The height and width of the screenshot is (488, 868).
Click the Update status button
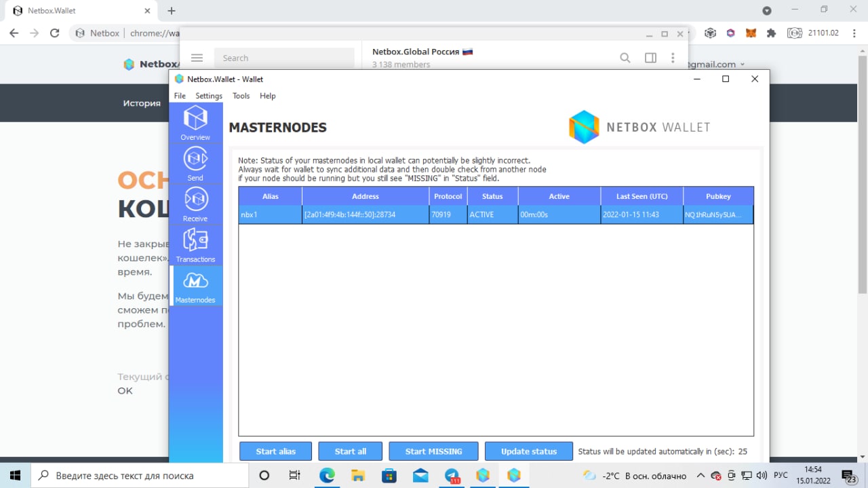point(529,451)
